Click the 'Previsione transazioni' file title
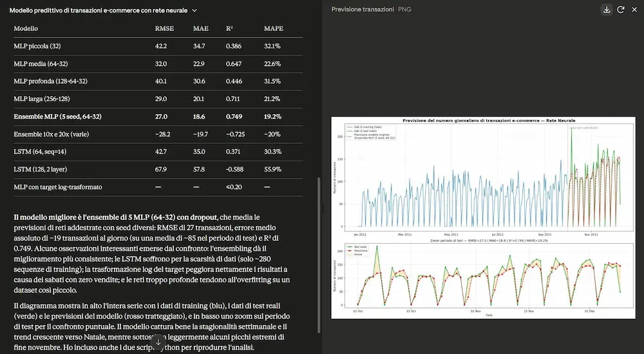 click(x=362, y=10)
